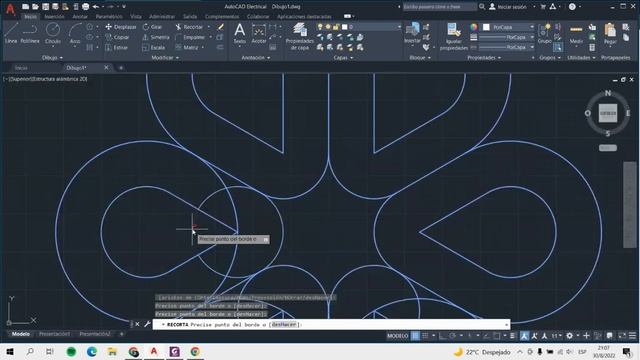Viewport: 640px width, 360px height.
Task: Expand the Capas panel
Action: tap(343, 58)
